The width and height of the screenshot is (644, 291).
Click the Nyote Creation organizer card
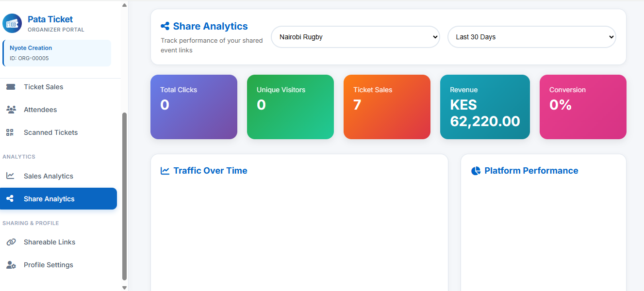tap(57, 53)
